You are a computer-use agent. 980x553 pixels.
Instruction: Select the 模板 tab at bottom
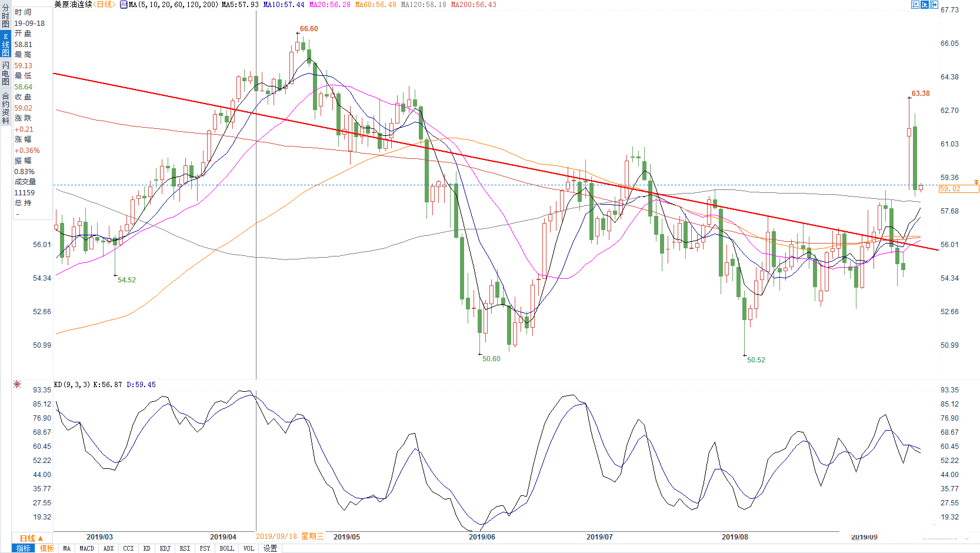click(47, 548)
